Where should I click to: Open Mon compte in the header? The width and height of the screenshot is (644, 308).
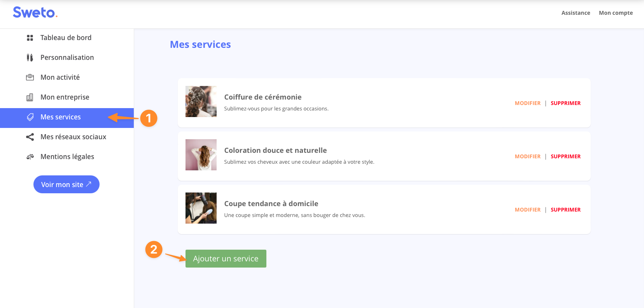(x=616, y=13)
